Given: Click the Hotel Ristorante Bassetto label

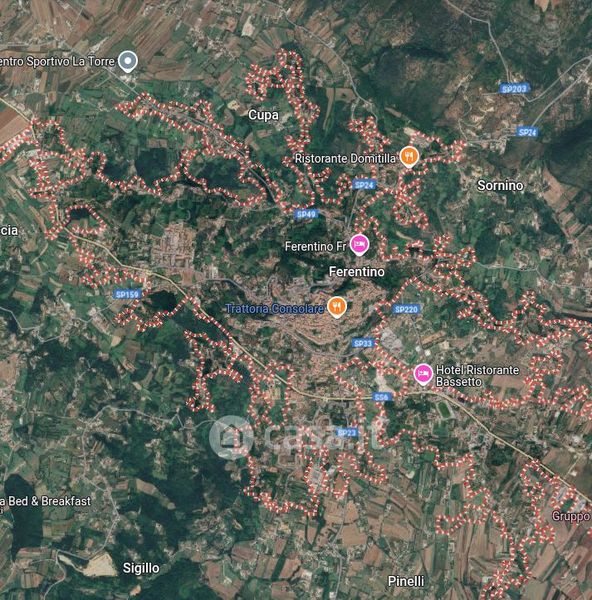Looking at the screenshot, I should point(477,376).
